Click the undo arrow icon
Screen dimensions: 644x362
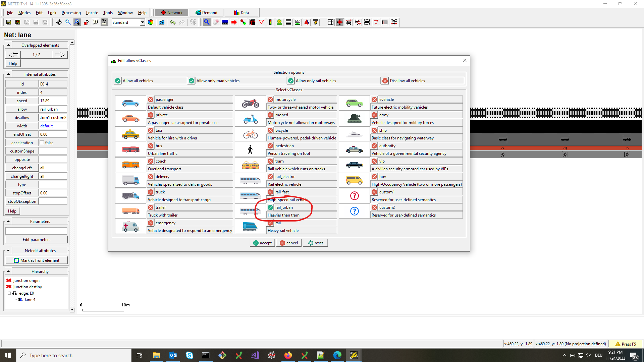(x=173, y=22)
